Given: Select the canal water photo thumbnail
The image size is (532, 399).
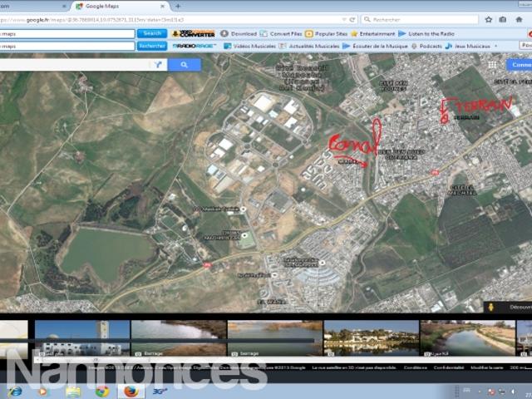Looking at the screenshot, I should pos(467,338).
